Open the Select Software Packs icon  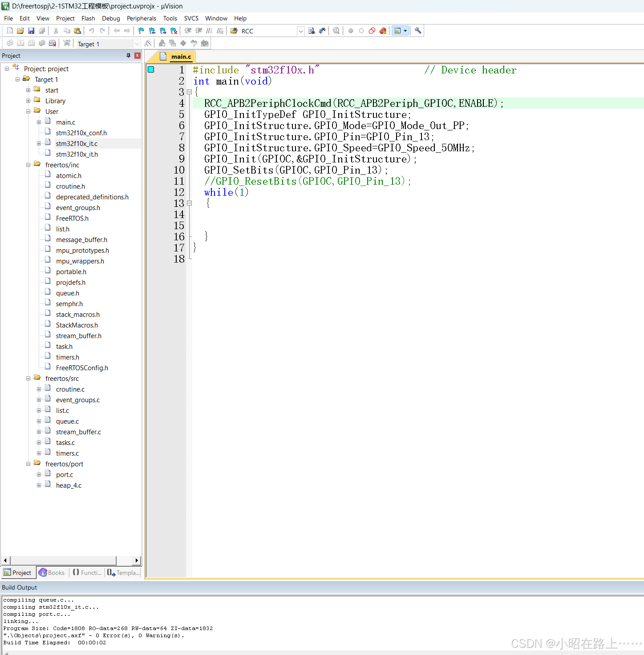(x=194, y=43)
